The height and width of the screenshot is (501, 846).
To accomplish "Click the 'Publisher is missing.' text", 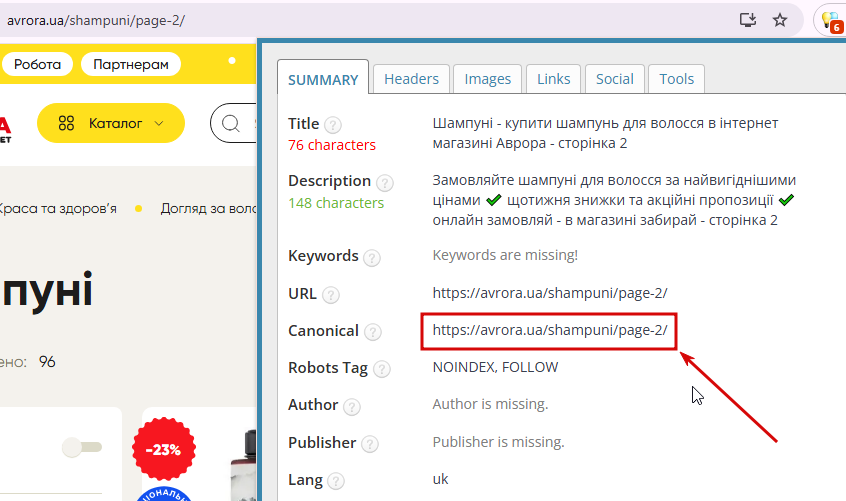I will click(499, 442).
